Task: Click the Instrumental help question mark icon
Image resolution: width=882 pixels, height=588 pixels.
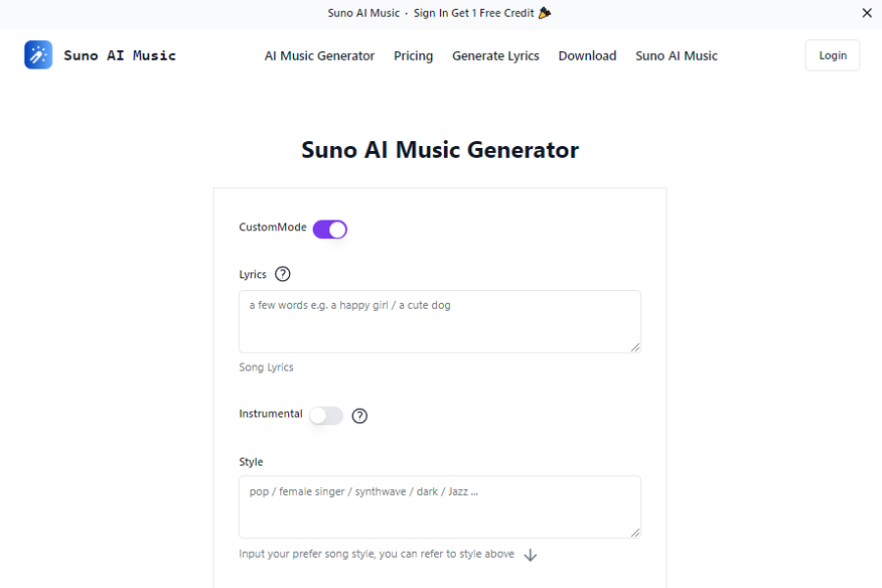Action: [x=360, y=416]
